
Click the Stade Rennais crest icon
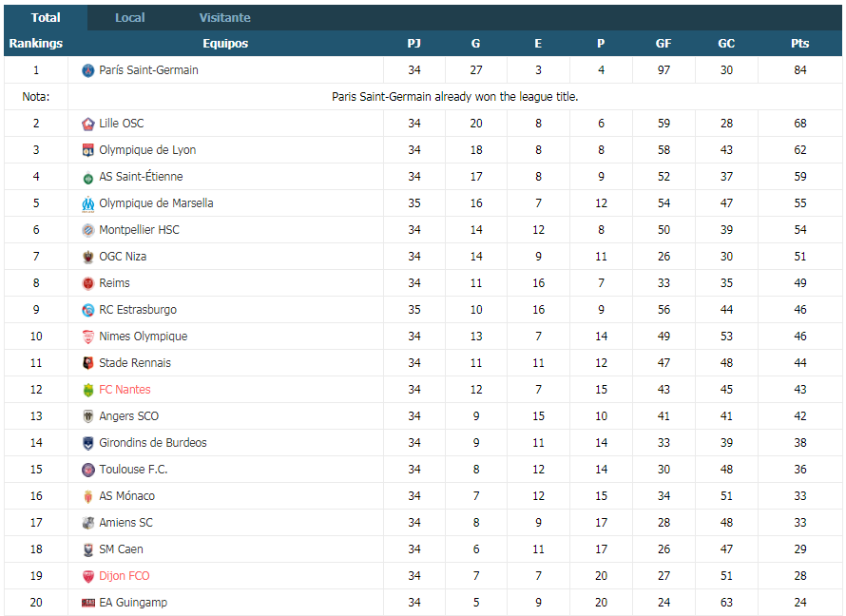(x=88, y=363)
